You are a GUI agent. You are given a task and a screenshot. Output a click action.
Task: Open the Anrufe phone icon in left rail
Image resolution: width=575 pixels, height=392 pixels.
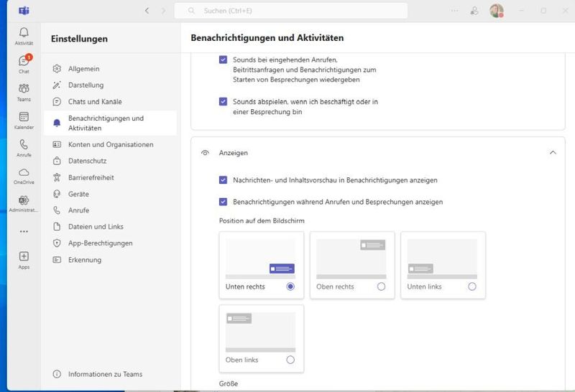coord(24,146)
